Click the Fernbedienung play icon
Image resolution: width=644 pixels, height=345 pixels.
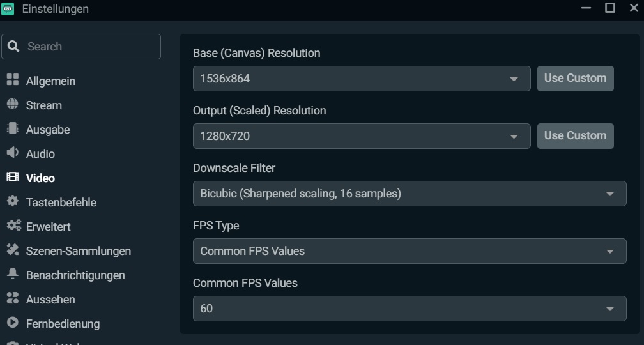click(x=13, y=323)
